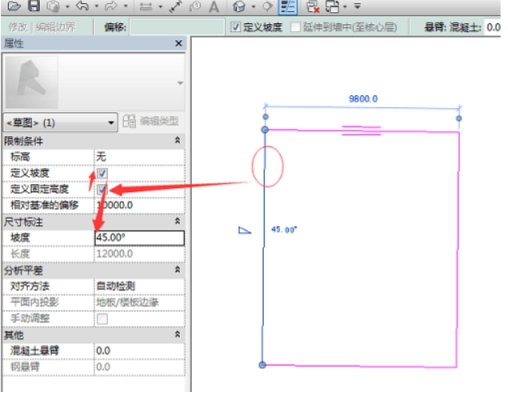Click the Open file icon
The image size is (508, 393).
[14, 6]
